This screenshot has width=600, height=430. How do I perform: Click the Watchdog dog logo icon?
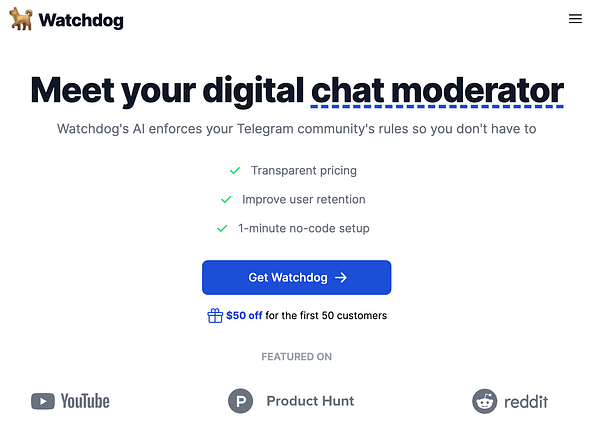(x=21, y=19)
